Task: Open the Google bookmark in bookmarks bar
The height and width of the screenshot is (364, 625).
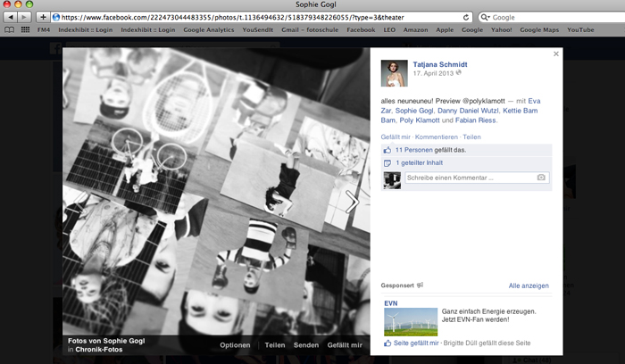Action: click(472, 29)
